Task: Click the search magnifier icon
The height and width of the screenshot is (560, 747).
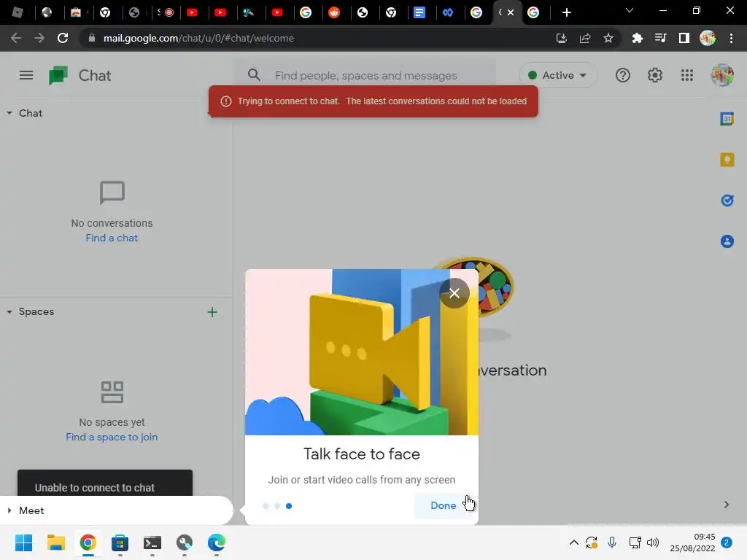Action: 254,75
